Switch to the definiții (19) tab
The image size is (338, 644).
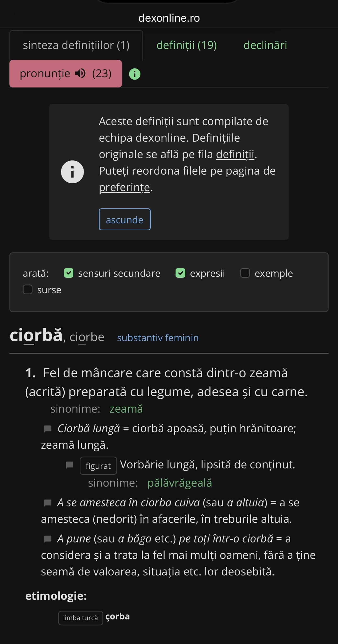[187, 45]
